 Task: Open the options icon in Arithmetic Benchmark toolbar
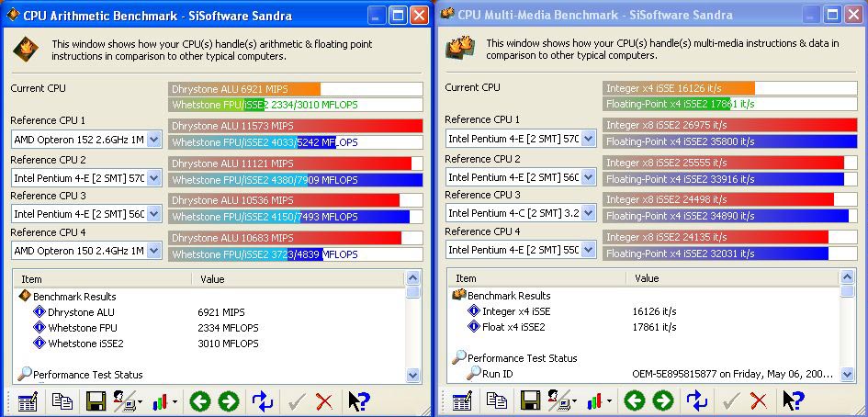[28, 401]
